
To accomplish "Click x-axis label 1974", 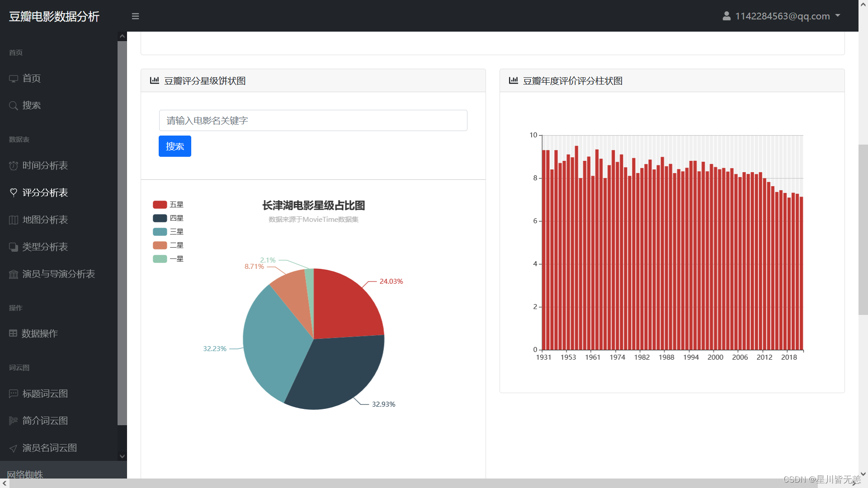I will coord(617,357).
